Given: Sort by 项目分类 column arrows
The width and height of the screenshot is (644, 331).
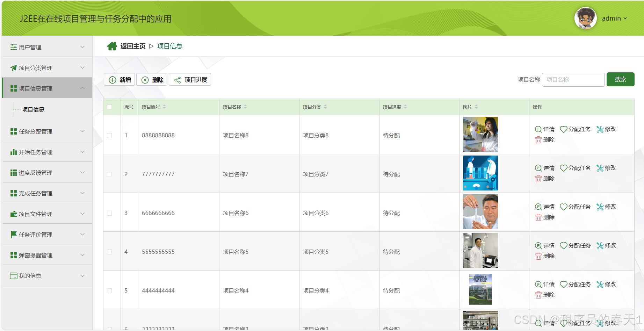Looking at the screenshot, I should coord(325,107).
